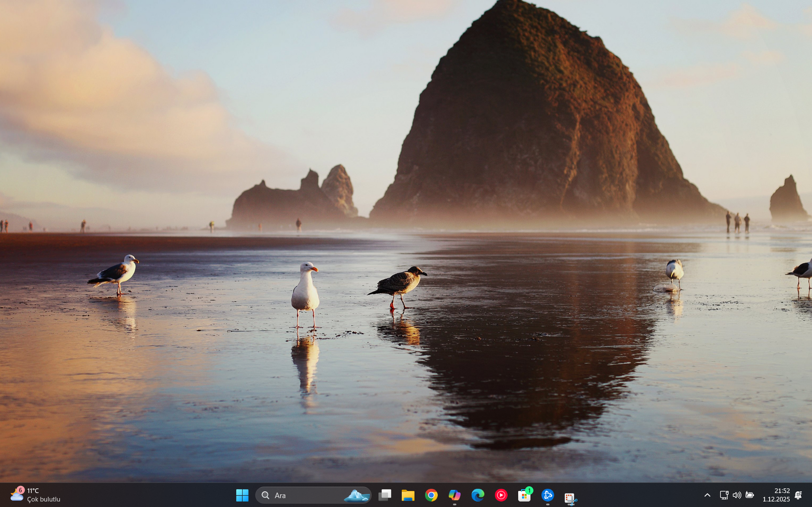The width and height of the screenshot is (812, 507).
Task: Open the calendar from the 21:52 clock
Action: (776, 495)
